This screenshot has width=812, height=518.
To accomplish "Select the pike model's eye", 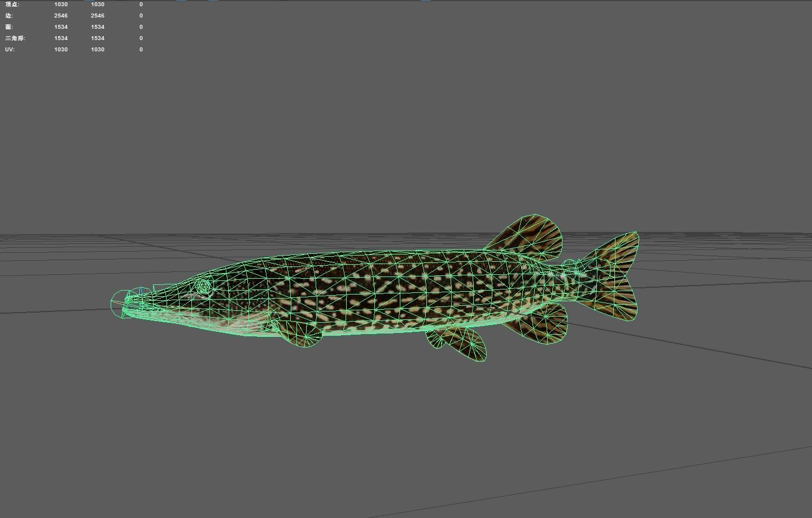I will [203, 287].
